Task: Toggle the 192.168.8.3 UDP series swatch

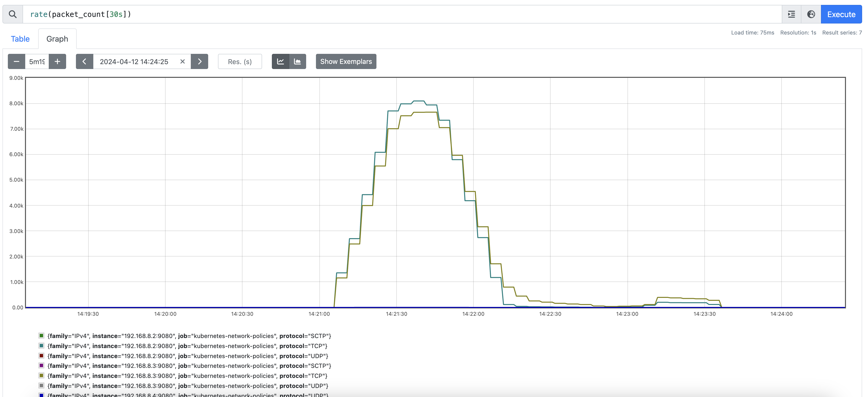Action: [x=41, y=385]
